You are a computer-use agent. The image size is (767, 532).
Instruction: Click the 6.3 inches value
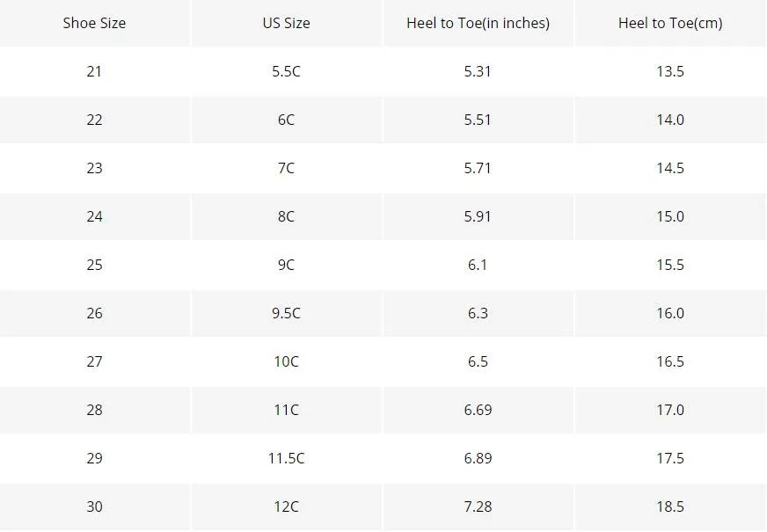pos(478,313)
